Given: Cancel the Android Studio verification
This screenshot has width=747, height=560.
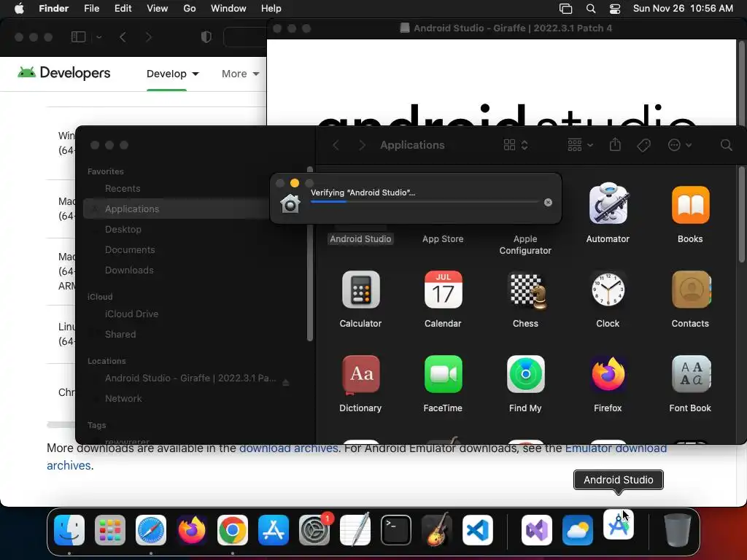Looking at the screenshot, I should [x=549, y=203].
